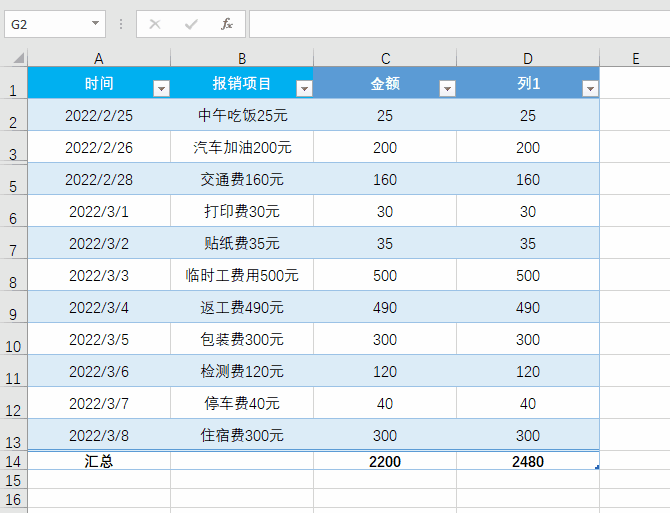
Task: Select cell 停车费40元
Action: point(242,403)
